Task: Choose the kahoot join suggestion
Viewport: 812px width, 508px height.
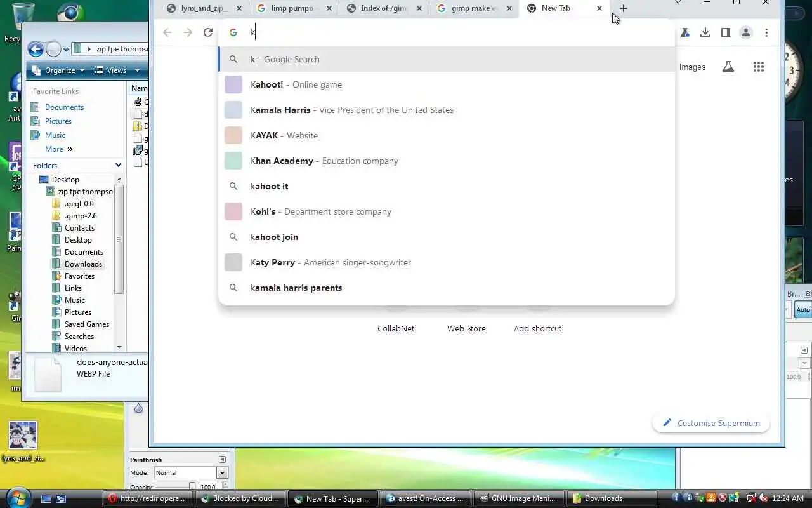Action: [x=447, y=237]
